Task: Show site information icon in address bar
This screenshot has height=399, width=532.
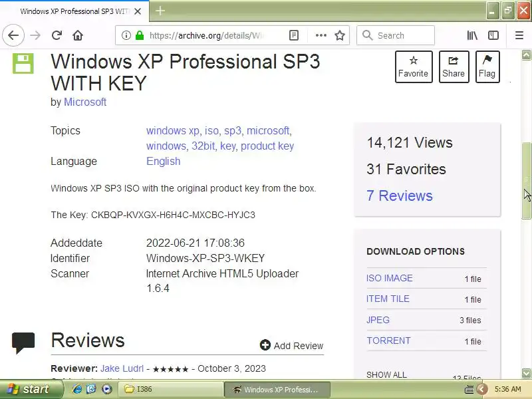Action: (x=126, y=35)
